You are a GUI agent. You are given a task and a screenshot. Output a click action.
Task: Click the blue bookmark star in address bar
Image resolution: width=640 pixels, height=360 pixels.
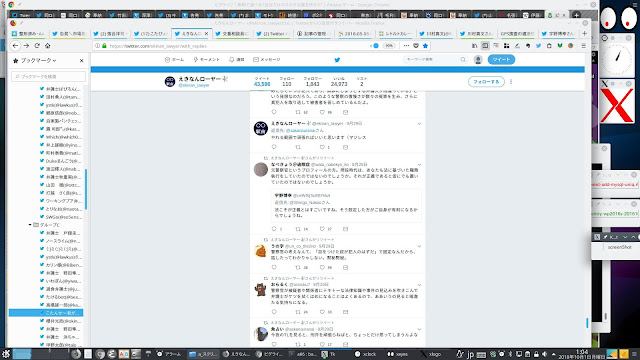click(425, 46)
